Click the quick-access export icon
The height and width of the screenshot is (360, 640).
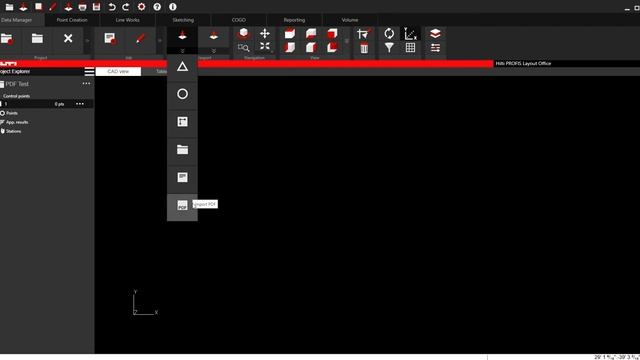68,7
